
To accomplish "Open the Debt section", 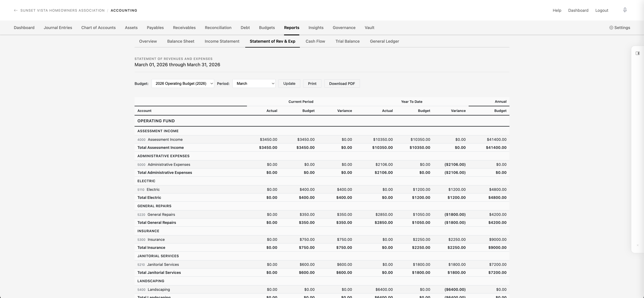I will [x=245, y=28].
